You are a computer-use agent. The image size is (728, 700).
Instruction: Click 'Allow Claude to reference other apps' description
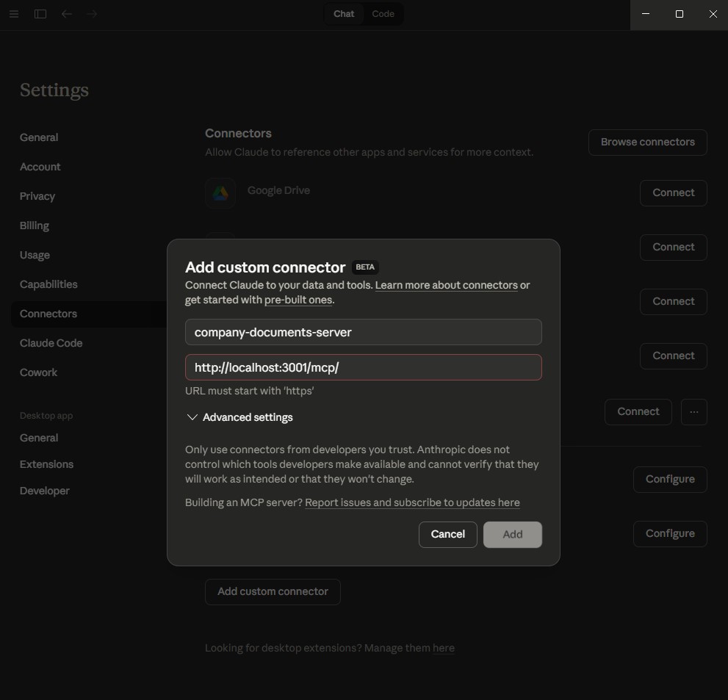[369, 152]
